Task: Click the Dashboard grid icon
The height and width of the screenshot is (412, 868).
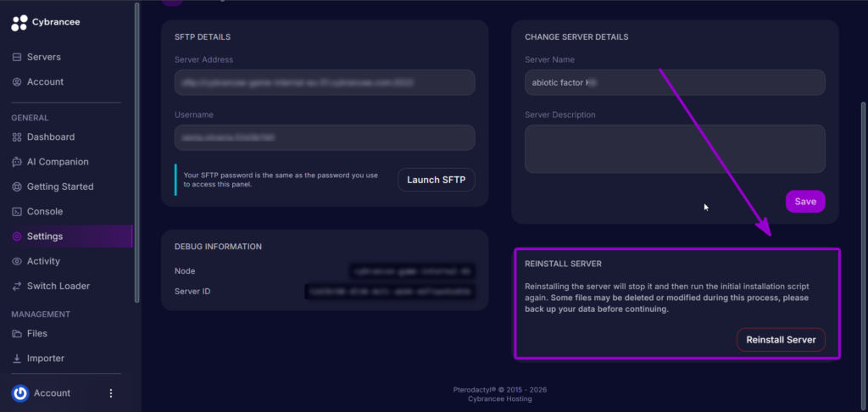Action: point(17,136)
